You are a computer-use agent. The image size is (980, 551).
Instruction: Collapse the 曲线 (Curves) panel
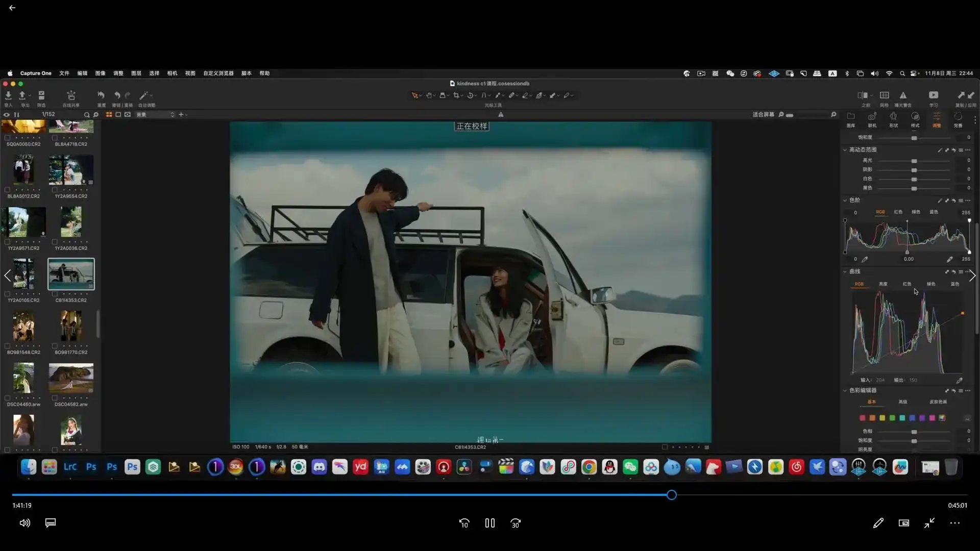coord(845,271)
